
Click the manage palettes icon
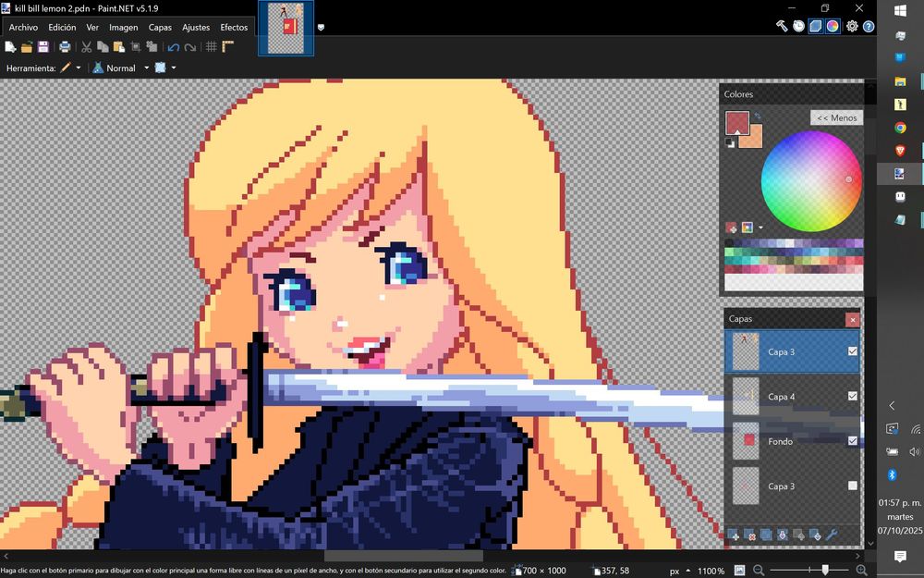(748, 228)
